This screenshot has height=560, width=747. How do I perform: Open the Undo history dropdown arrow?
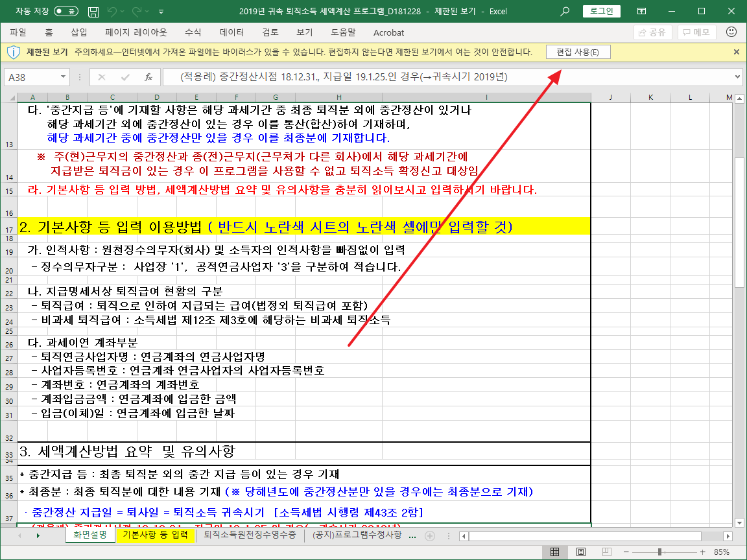(x=122, y=12)
